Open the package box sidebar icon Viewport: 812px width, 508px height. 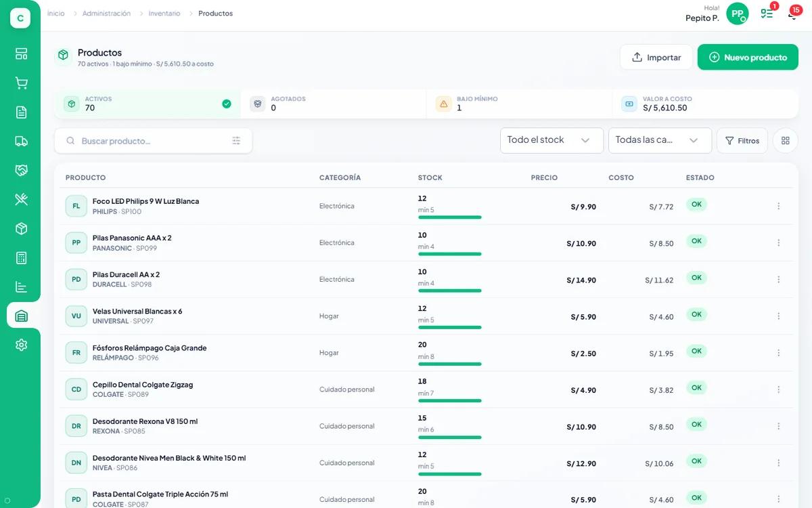point(21,229)
